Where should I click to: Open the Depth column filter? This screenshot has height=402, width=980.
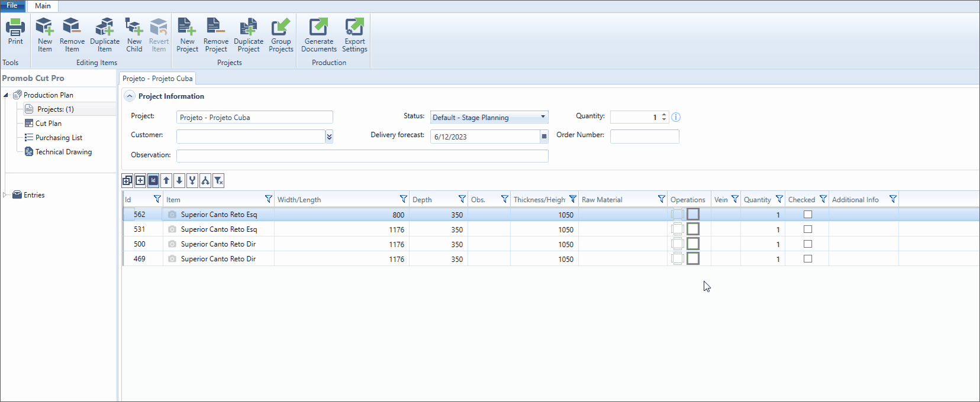pyautogui.click(x=462, y=199)
